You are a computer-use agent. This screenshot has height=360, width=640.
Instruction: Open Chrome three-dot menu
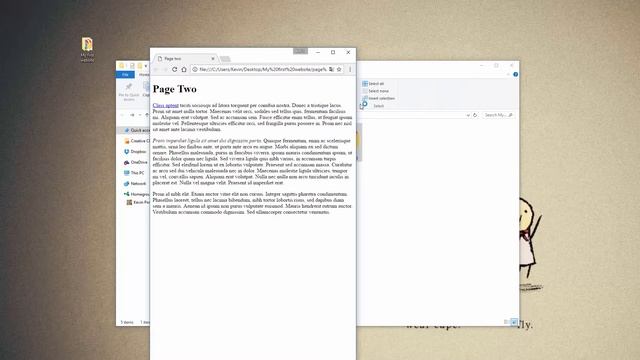click(x=350, y=69)
